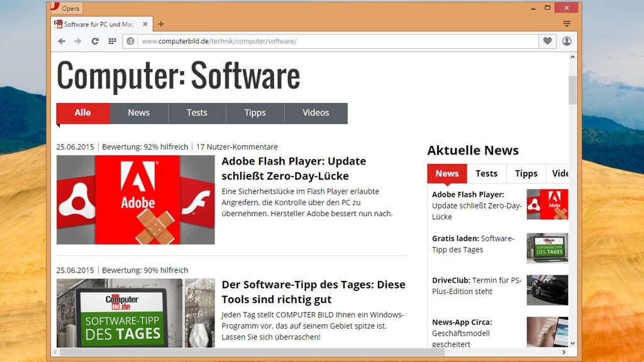Click the Aktuelle News heading
The image size is (644, 362).
click(x=473, y=150)
